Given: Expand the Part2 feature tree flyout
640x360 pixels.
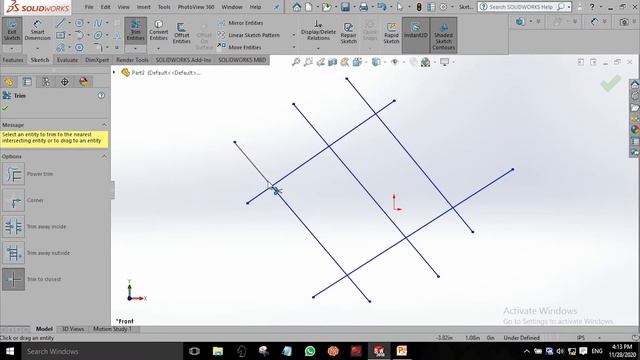Looking at the screenshot, I should click(114, 73).
